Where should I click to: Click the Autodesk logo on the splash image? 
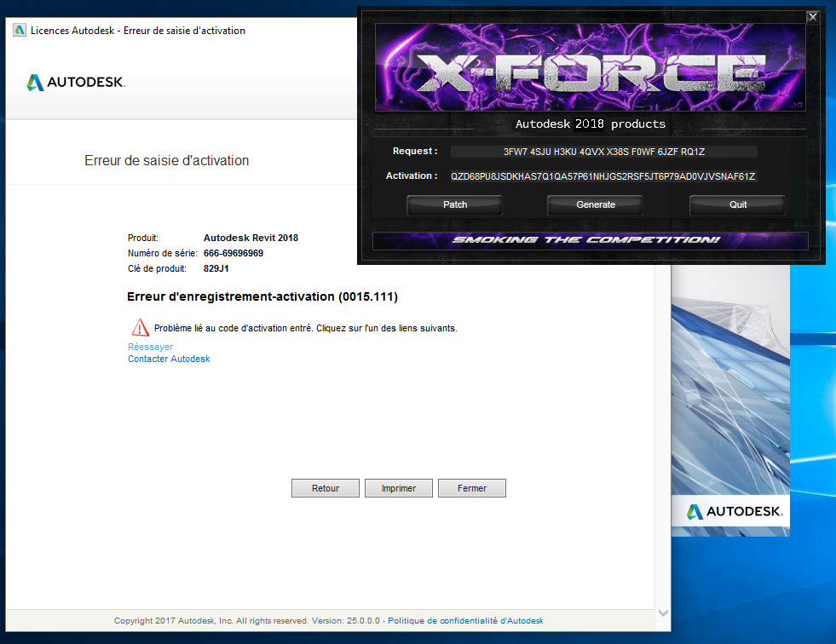(735, 512)
